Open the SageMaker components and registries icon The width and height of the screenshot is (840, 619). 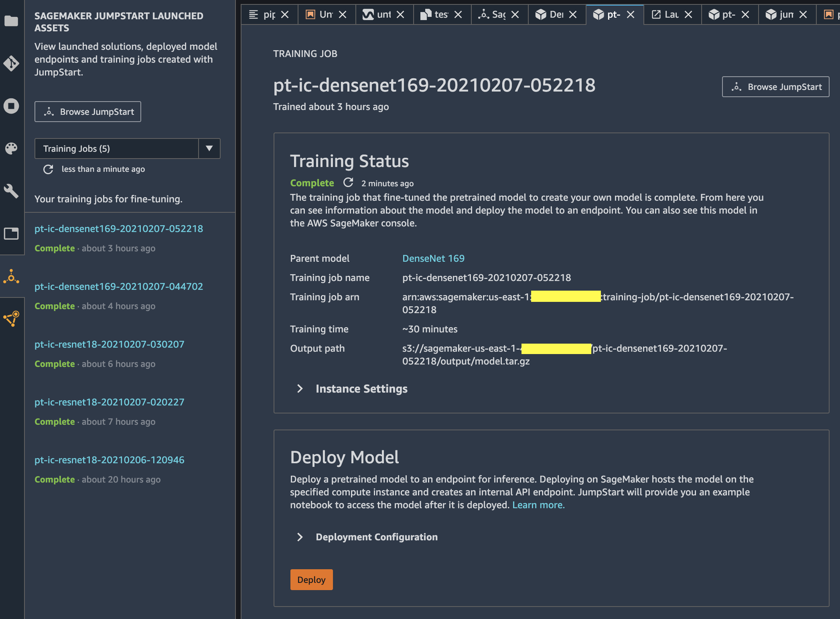click(11, 319)
